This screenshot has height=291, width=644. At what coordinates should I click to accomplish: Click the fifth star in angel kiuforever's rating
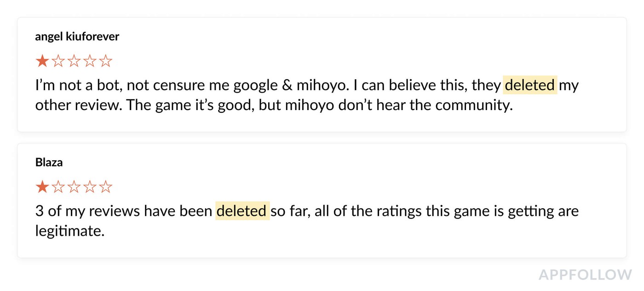(x=106, y=61)
